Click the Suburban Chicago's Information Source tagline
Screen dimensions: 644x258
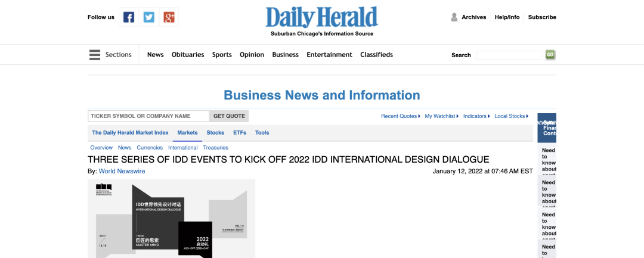point(322,33)
